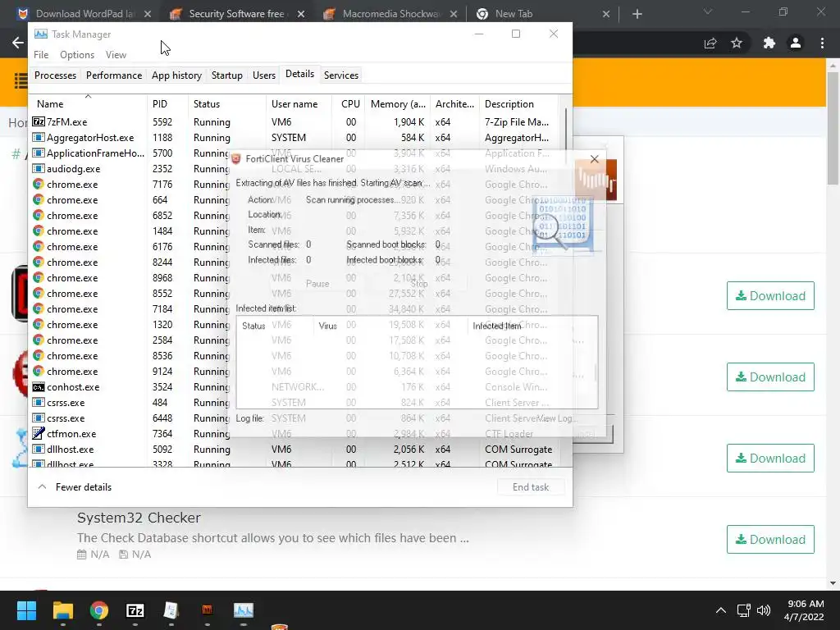The height and width of the screenshot is (630, 840).
Task: Select Macromedia Shockwave browser tab
Action: pyautogui.click(x=390, y=14)
